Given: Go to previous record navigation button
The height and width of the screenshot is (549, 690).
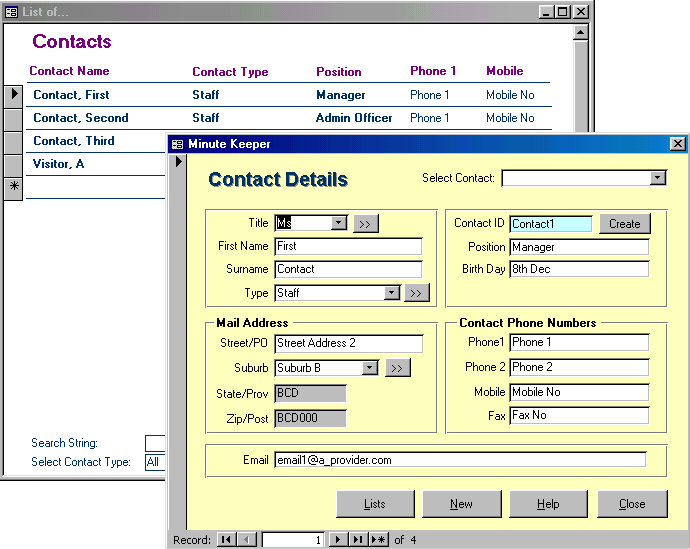Looking at the screenshot, I should click(247, 540).
